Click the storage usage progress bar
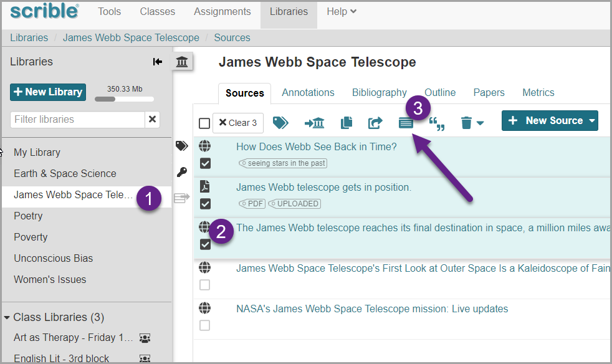This screenshot has height=364, width=612. pos(124,99)
